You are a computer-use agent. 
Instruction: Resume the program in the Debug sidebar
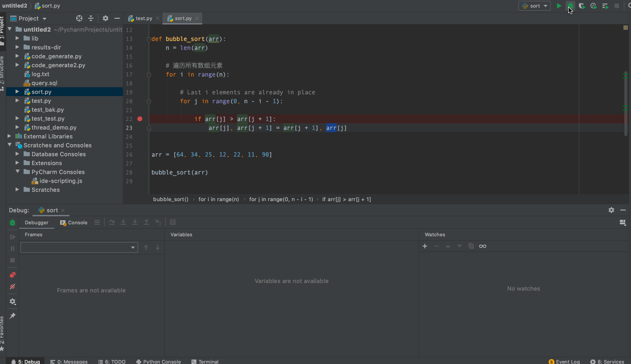(12, 237)
